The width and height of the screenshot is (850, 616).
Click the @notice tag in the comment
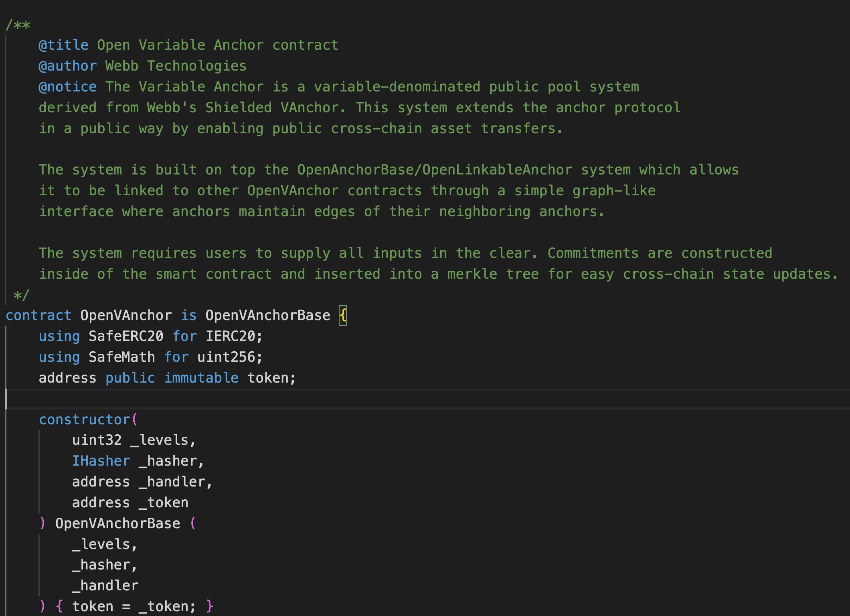point(67,87)
